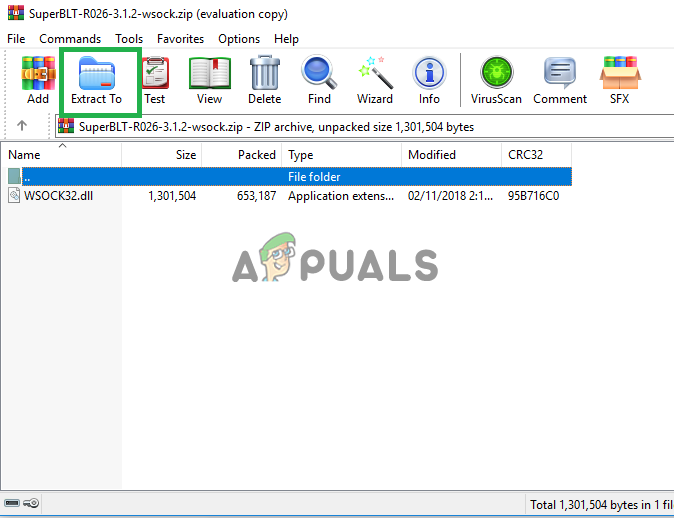
Task: Open the Commands menu
Action: 70,39
